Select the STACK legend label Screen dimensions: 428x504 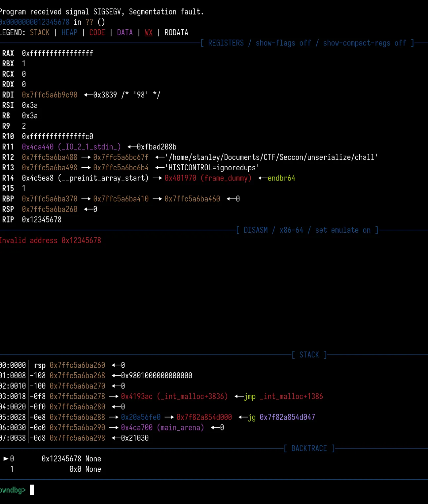pyautogui.click(x=39, y=32)
